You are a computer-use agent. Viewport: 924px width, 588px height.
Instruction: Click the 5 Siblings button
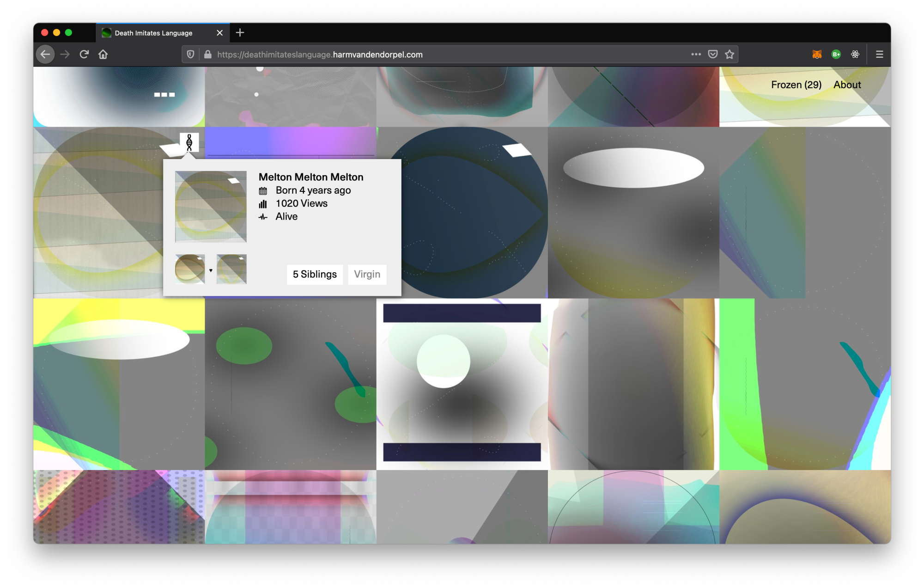click(x=315, y=275)
